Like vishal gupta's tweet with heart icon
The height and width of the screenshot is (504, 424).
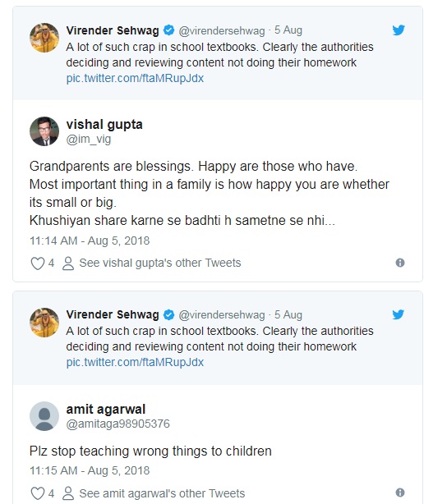[37, 263]
